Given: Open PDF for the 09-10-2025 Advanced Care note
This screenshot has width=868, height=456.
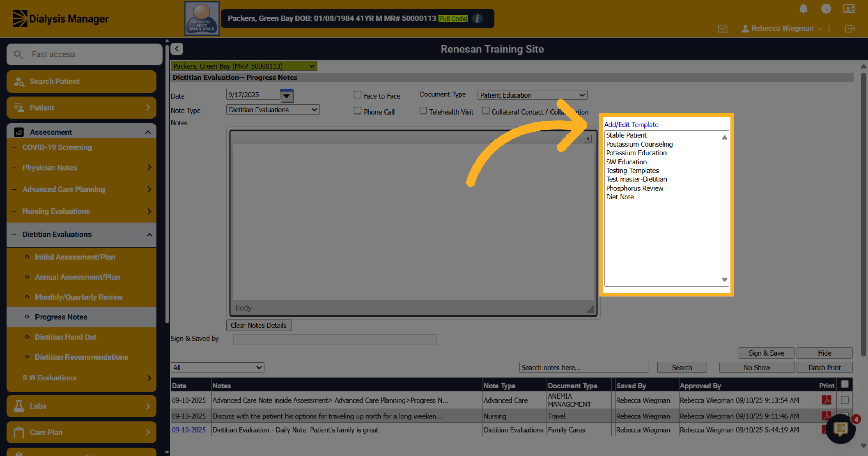Looking at the screenshot, I should click(x=826, y=400).
